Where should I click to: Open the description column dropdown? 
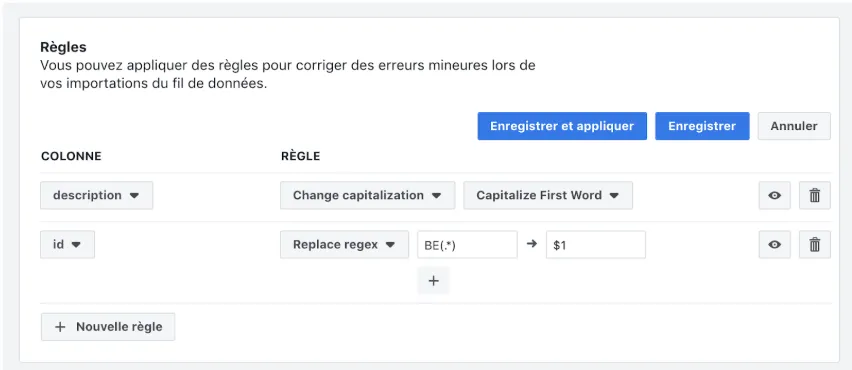click(x=97, y=196)
